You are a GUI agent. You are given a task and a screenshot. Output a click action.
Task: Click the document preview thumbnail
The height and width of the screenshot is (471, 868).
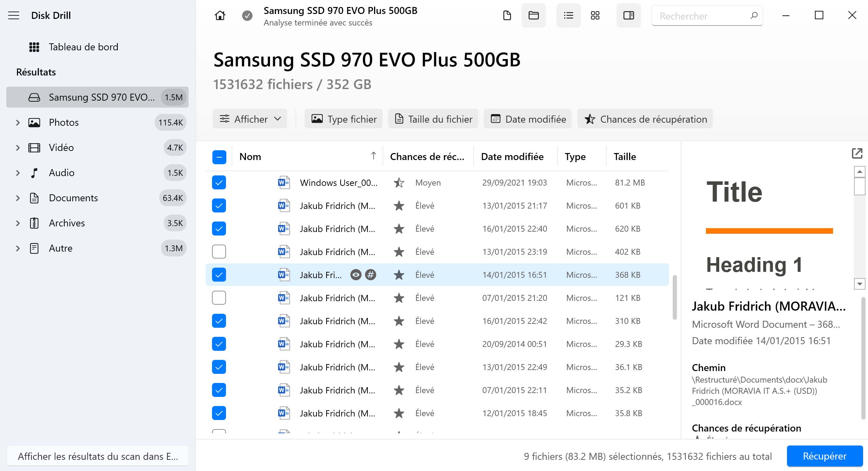pos(769,228)
